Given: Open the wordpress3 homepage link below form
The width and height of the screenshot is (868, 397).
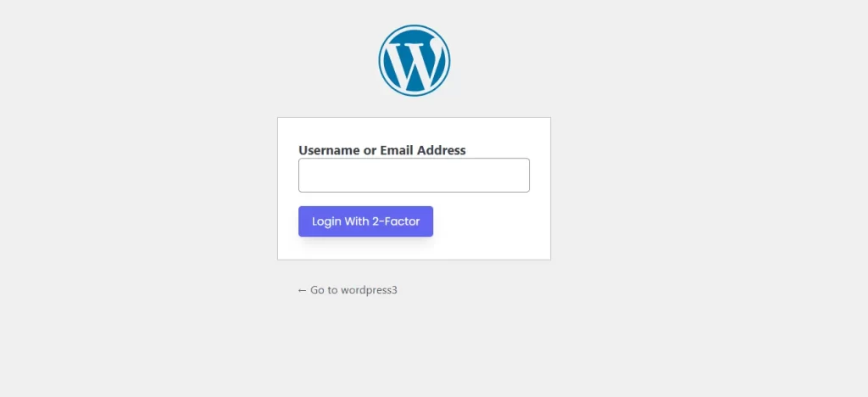Looking at the screenshot, I should coord(348,290).
